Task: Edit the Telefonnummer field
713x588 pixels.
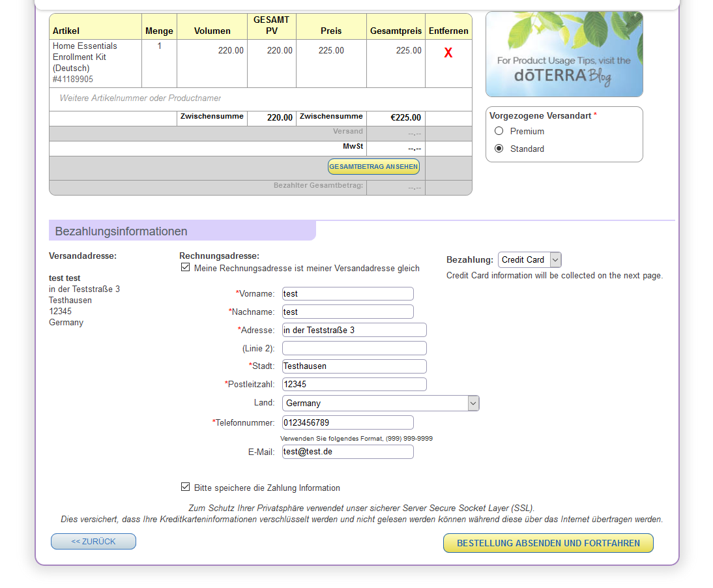Action: click(x=348, y=422)
